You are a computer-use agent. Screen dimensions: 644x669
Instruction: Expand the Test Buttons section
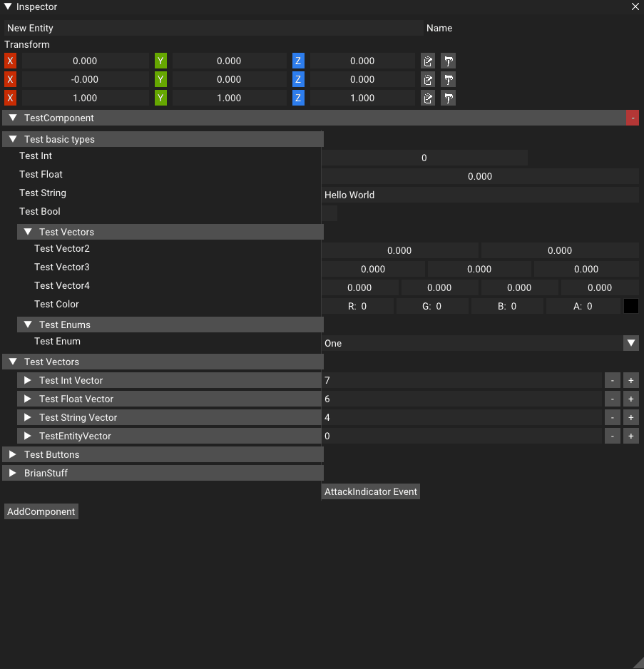tap(163, 454)
